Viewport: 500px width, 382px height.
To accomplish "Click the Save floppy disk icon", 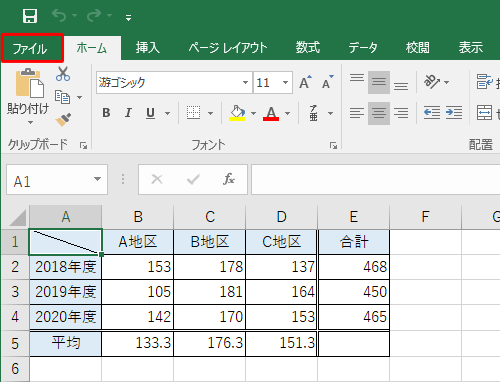I will pyautogui.click(x=30, y=16).
